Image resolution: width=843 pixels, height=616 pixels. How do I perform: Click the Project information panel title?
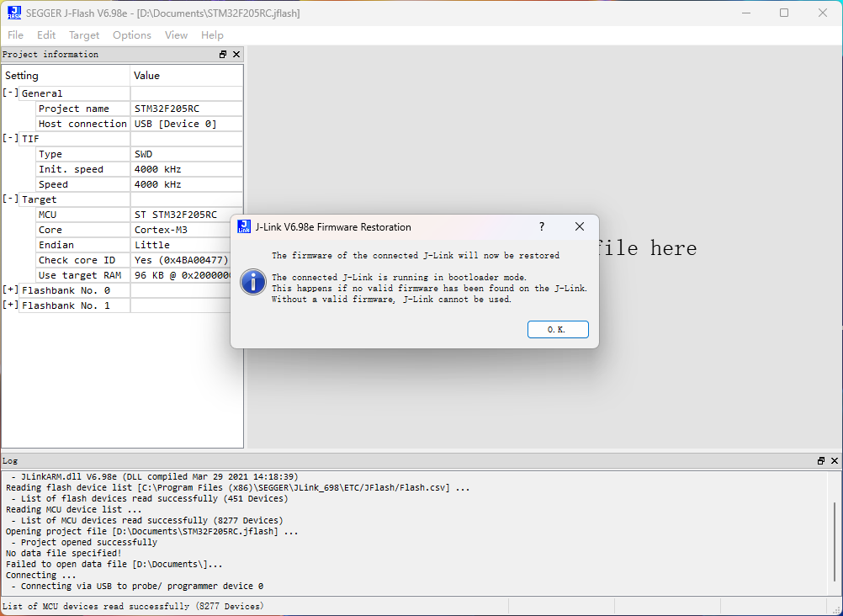[50, 55]
